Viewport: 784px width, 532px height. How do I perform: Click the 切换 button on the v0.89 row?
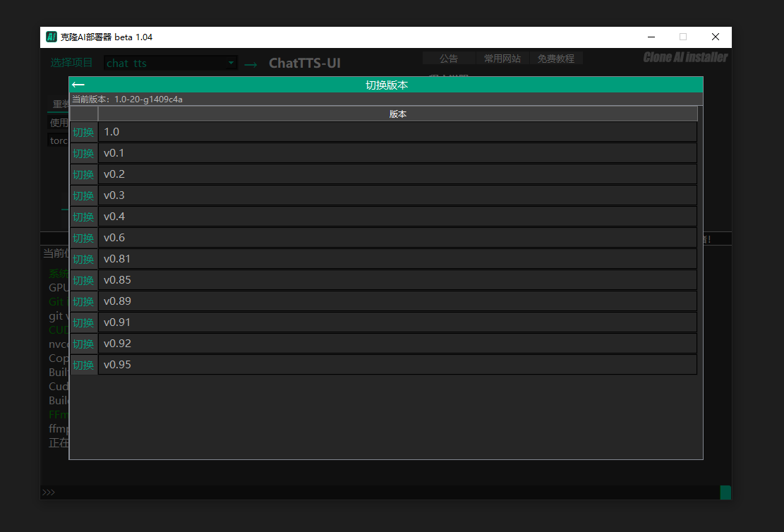pos(83,301)
